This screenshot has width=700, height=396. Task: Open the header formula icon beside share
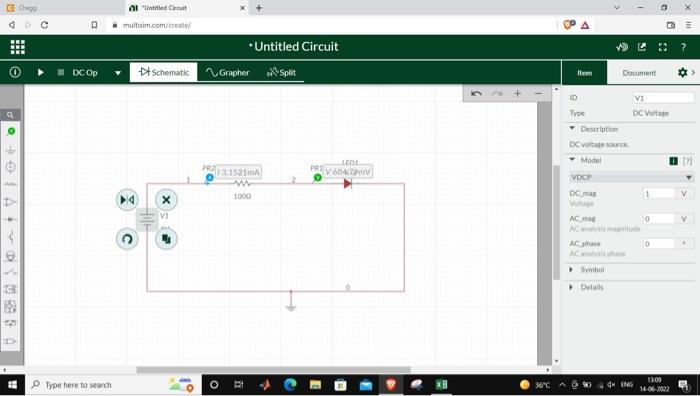[621, 47]
